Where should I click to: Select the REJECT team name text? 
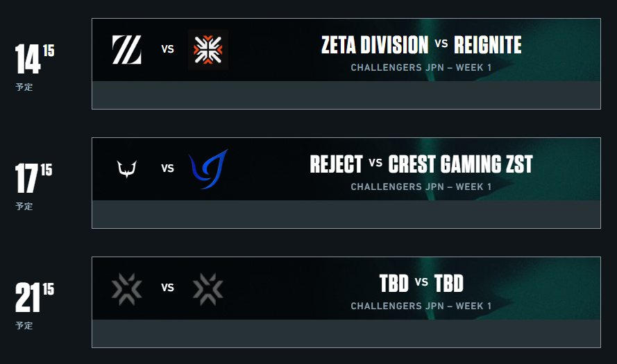pyautogui.click(x=336, y=164)
